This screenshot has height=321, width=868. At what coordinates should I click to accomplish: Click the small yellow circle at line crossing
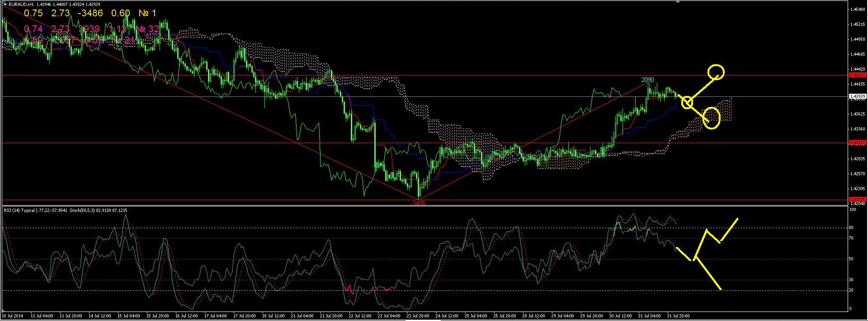(687, 102)
